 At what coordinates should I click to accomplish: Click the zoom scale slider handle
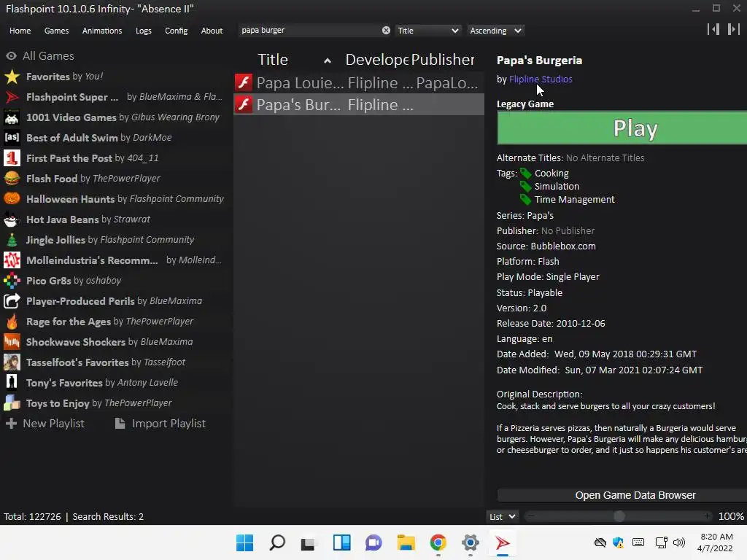click(619, 516)
